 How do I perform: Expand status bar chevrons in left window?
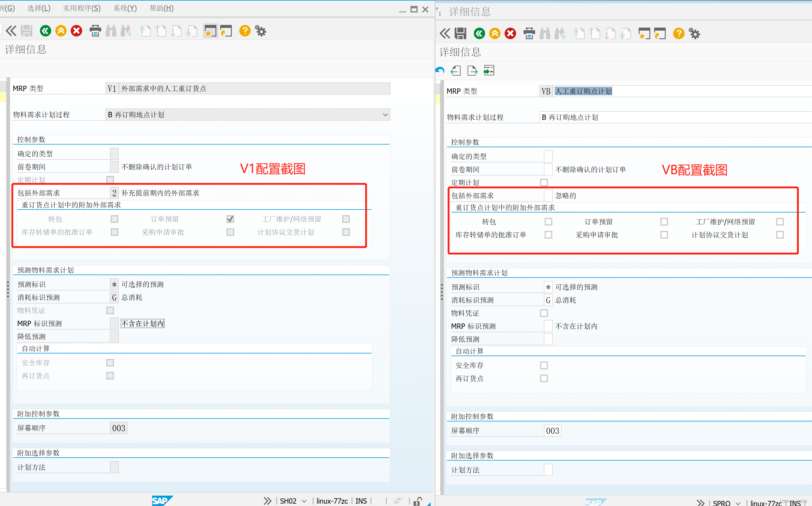267,501
